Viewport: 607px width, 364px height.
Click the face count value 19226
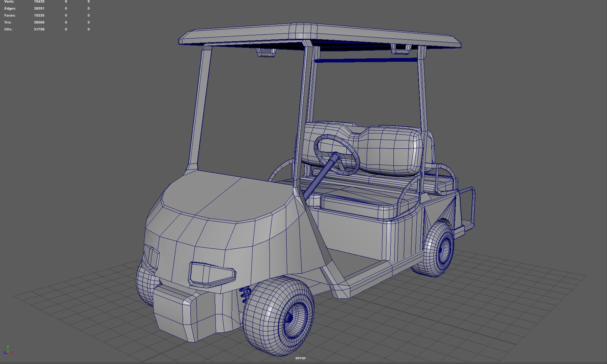pyautogui.click(x=39, y=16)
